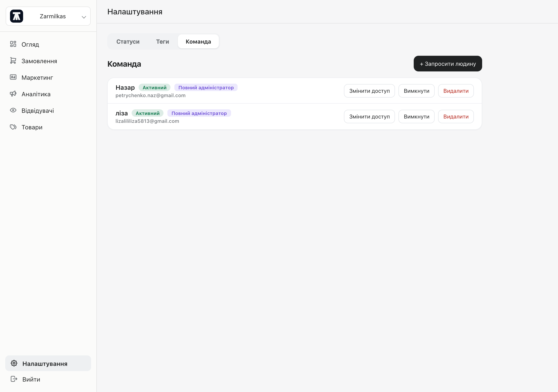Click the Повний адміністратор badge for ліза
This screenshot has width=558, height=392.
(x=199, y=113)
